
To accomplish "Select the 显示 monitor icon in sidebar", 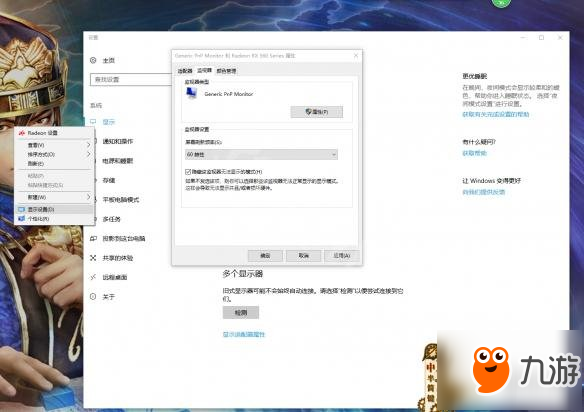I will tap(93, 121).
